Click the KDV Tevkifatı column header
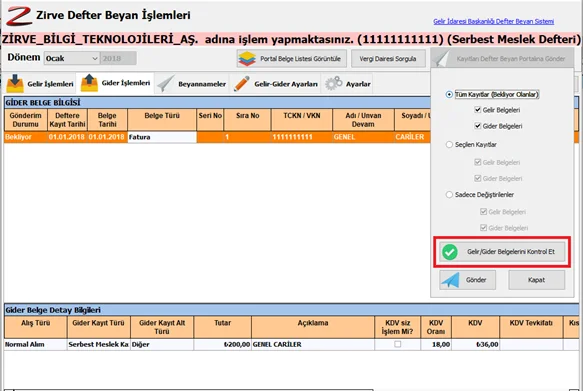This screenshot has width=583, height=391. [x=531, y=327]
